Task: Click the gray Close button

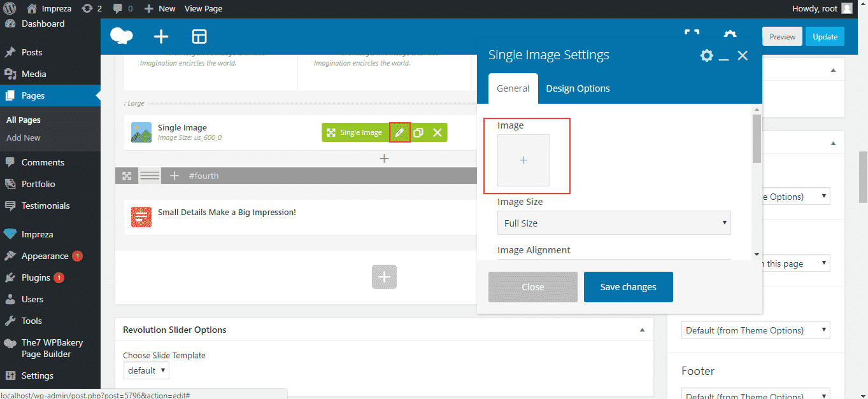Action: click(x=533, y=287)
